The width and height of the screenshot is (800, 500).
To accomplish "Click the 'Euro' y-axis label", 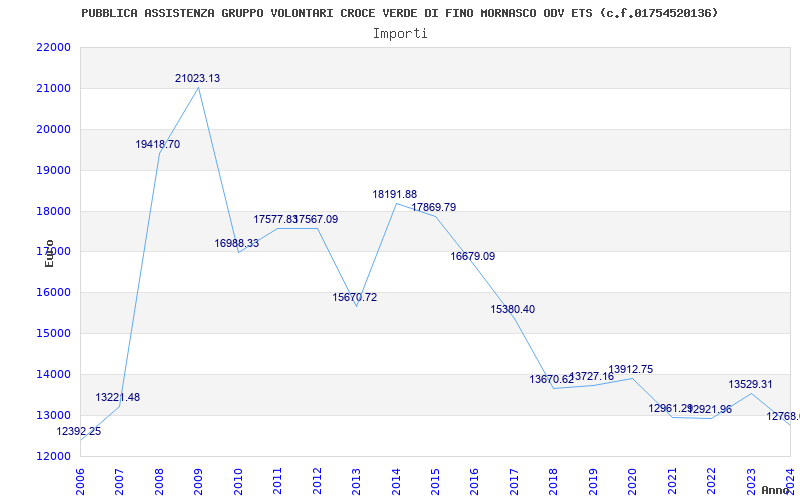I will click(49, 254).
